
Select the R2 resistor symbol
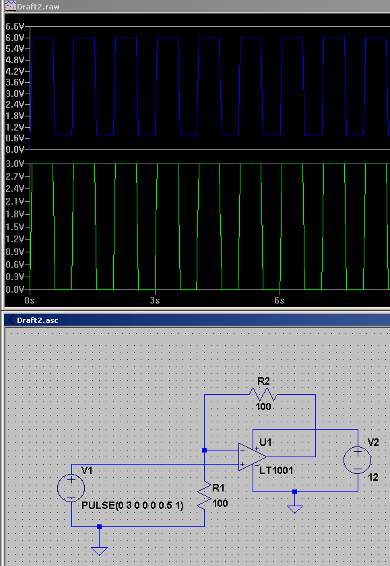click(263, 395)
